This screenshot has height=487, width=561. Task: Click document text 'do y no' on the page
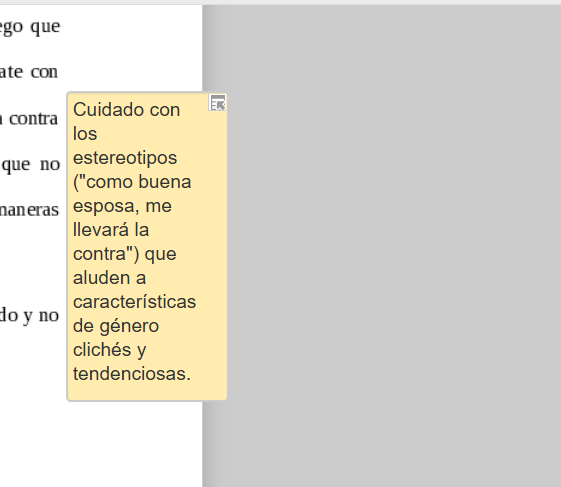point(29,316)
